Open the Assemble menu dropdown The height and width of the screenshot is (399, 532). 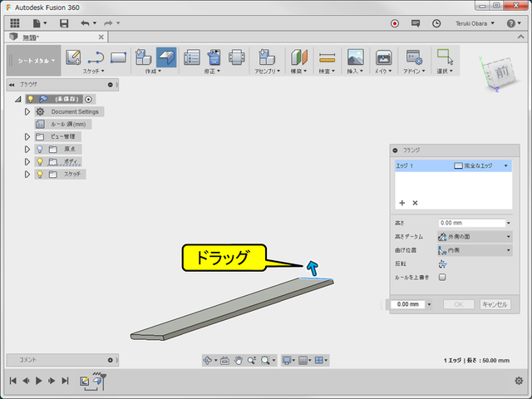point(268,71)
